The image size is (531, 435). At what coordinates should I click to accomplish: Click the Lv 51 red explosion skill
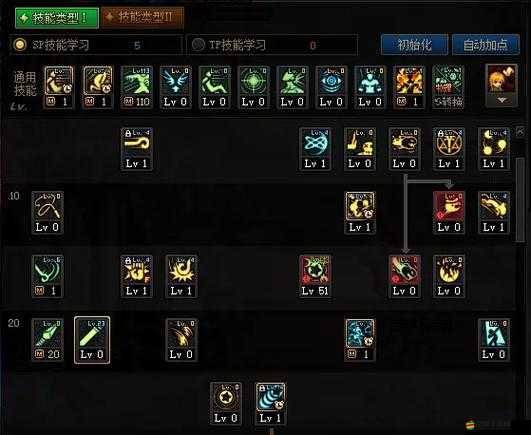(x=315, y=276)
